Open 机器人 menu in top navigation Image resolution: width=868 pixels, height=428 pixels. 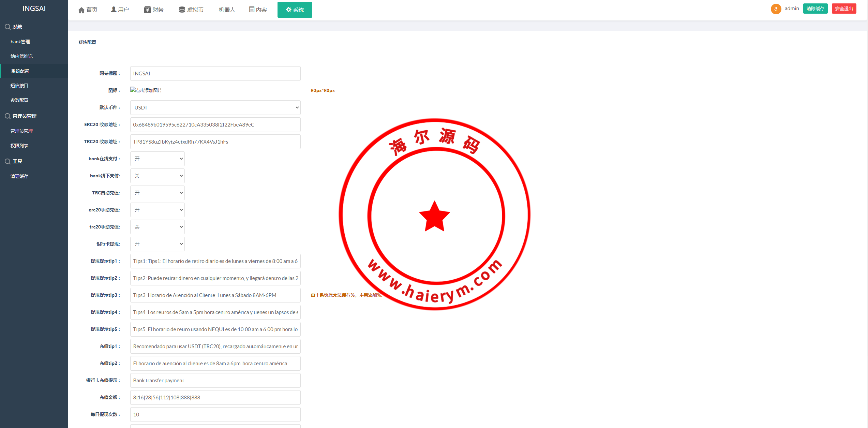227,10
